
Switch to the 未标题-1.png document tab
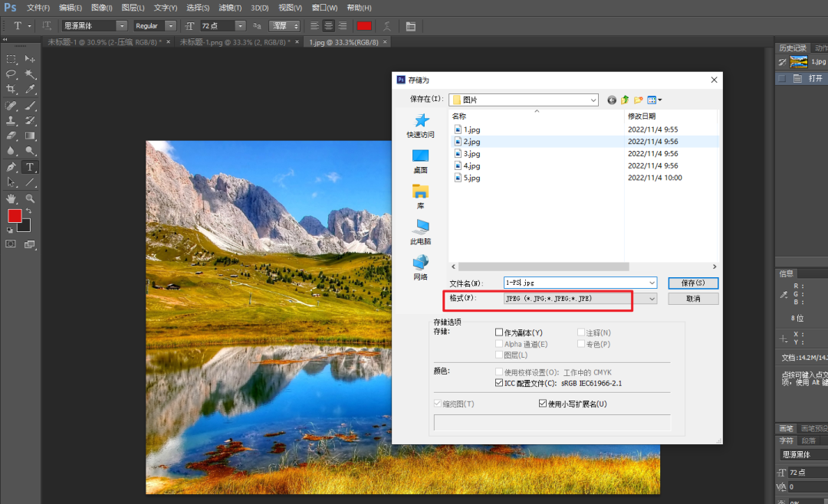[235, 42]
